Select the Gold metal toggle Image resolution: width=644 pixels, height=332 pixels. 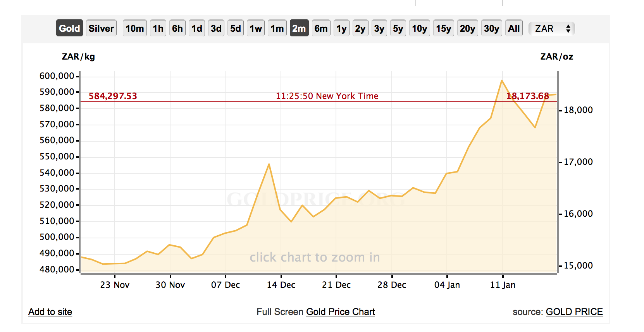[69, 28]
